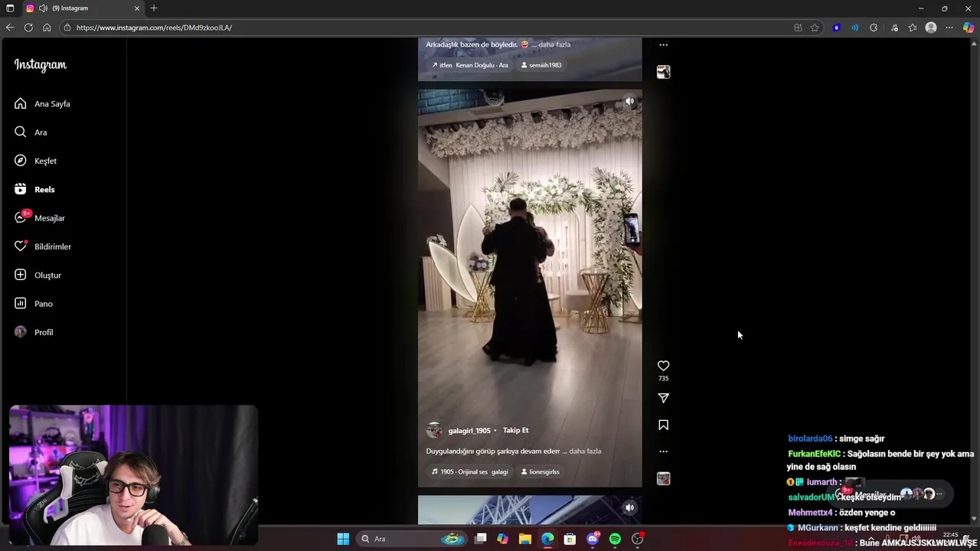
Task: Open Edge Settings and more menu
Action: click(949, 28)
